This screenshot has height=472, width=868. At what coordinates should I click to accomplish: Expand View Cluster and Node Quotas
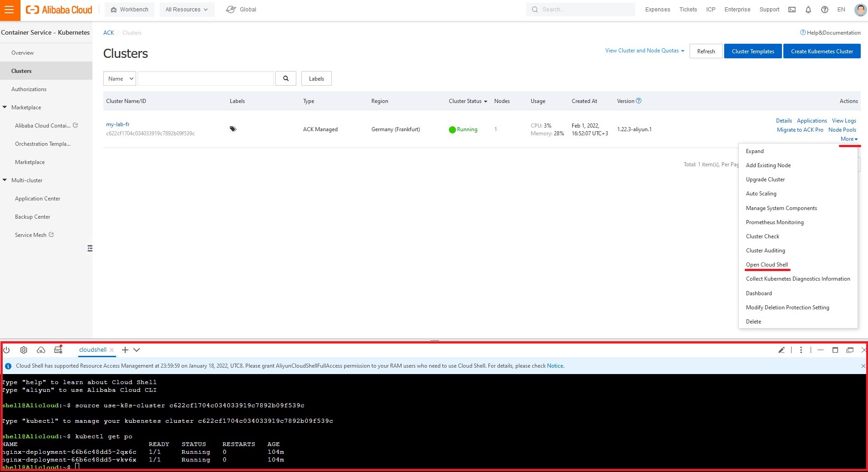coord(645,51)
